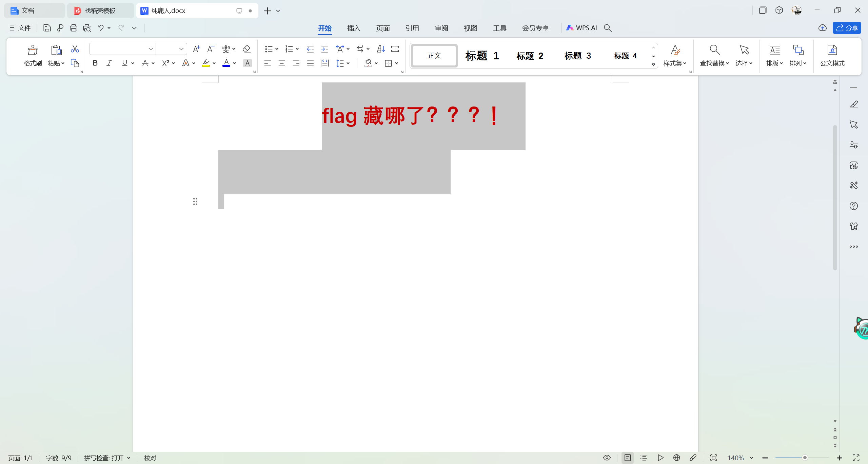The height and width of the screenshot is (464, 868).
Task: Switch to the 插入 ribbon tab
Action: 354,28
